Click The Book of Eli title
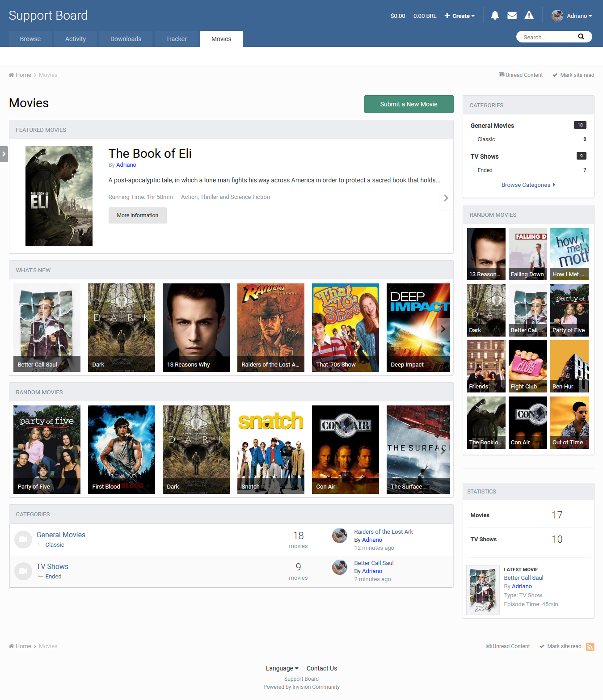 [x=150, y=154]
